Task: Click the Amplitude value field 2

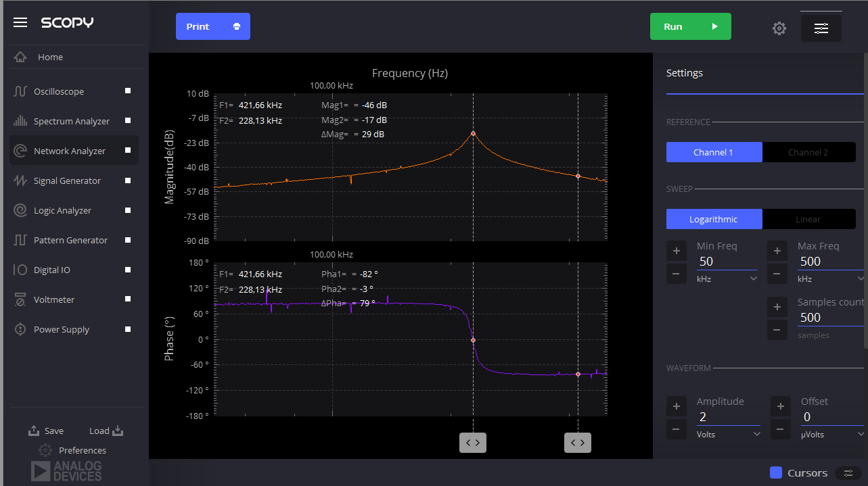Action: point(729,417)
